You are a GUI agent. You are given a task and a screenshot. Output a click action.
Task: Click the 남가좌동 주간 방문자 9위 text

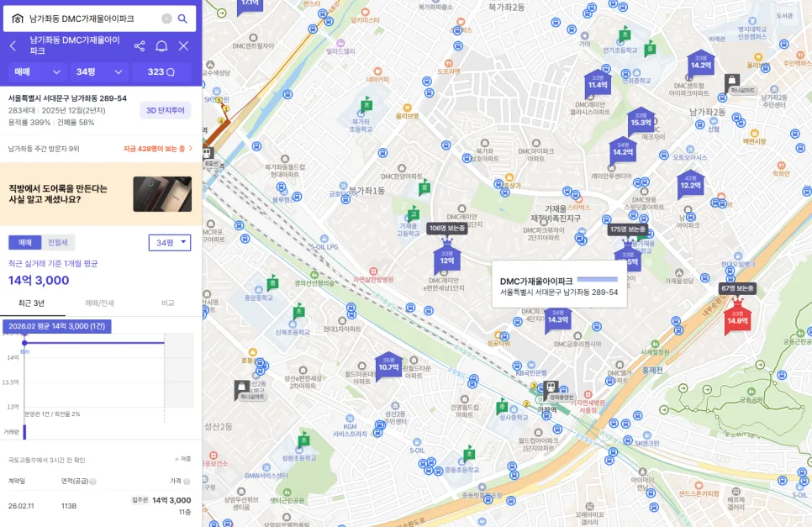(44, 149)
